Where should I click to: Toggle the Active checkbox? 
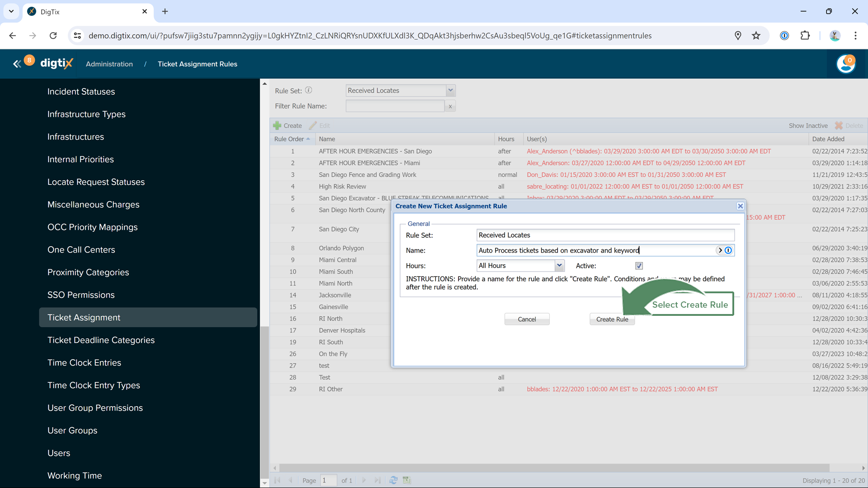[639, 266]
